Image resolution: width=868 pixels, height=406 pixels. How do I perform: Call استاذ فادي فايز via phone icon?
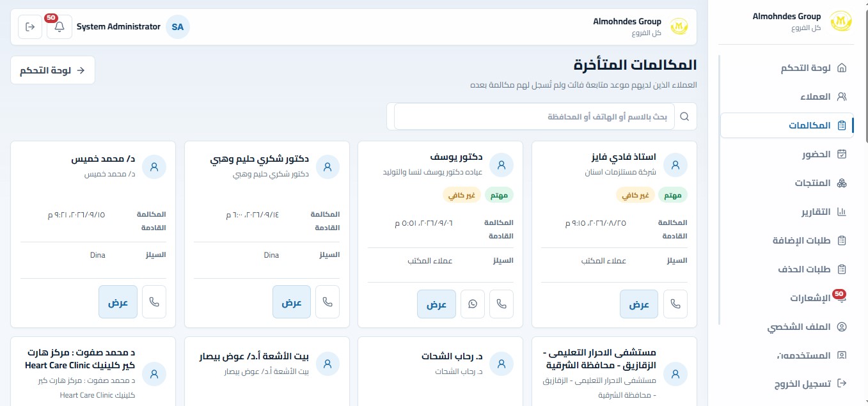pyautogui.click(x=675, y=304)
